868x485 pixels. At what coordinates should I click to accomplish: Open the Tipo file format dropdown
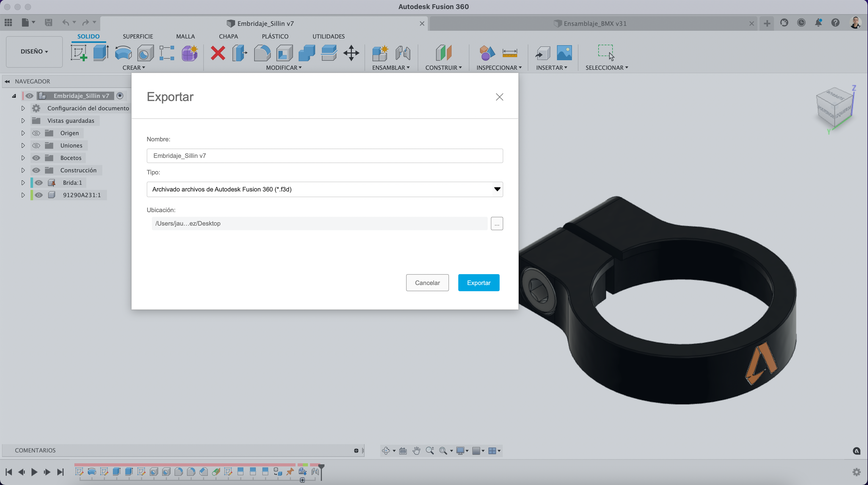pyautogui.click(x=325, y=189)
